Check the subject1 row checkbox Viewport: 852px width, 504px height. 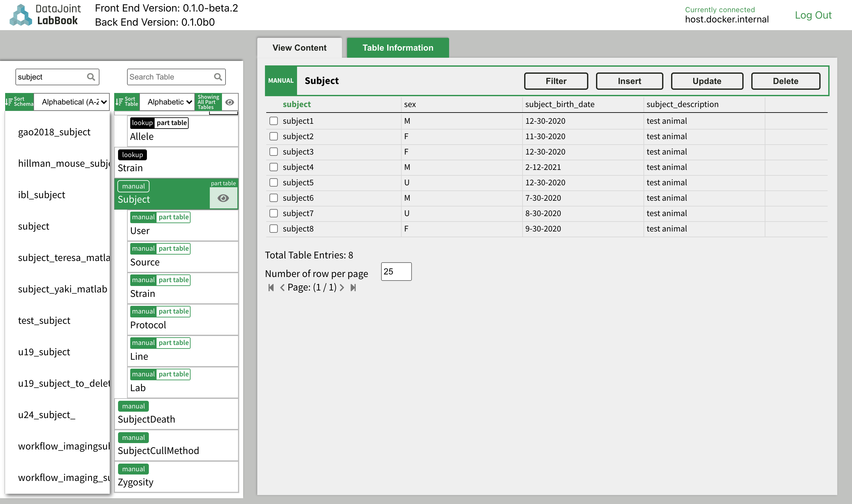coord(274,121)
